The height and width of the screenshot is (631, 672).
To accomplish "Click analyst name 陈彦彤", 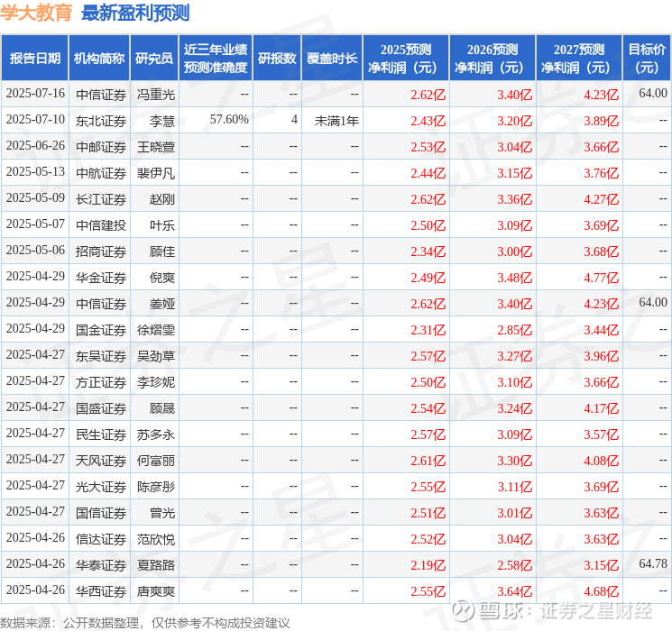I will click(x=156, y=487).
